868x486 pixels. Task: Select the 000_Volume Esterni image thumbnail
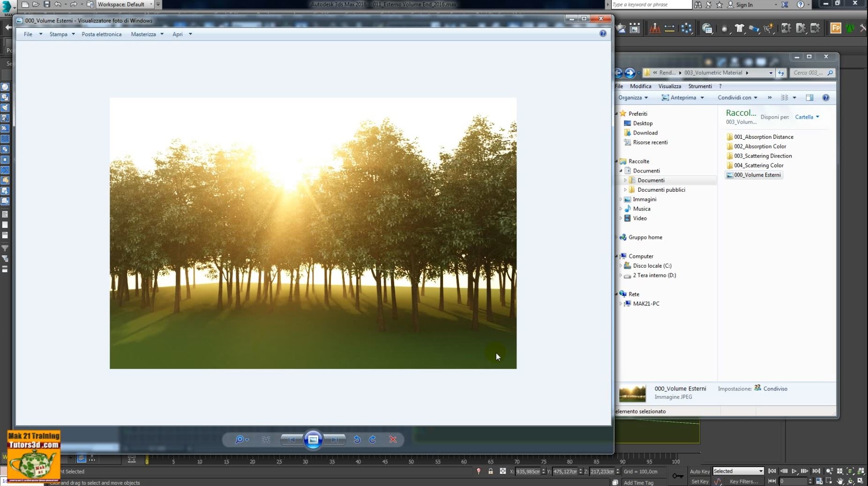pyautogui.click(x=754, y=175)
